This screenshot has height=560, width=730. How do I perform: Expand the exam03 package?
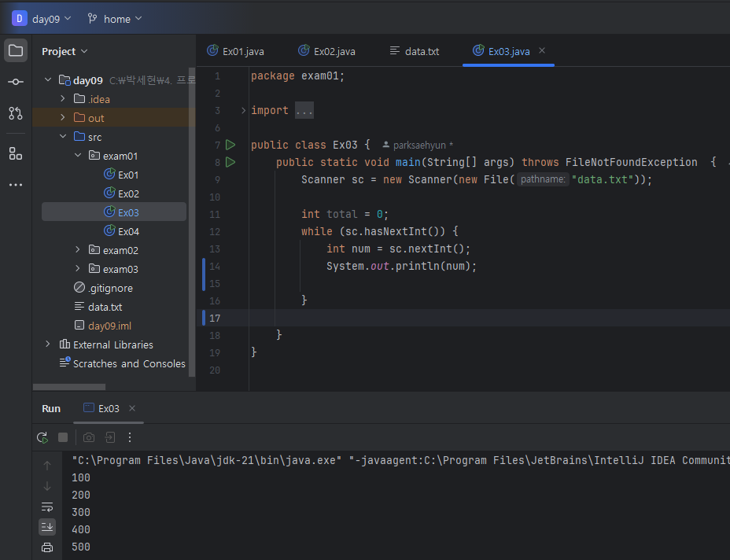click(x=77, y=268)
